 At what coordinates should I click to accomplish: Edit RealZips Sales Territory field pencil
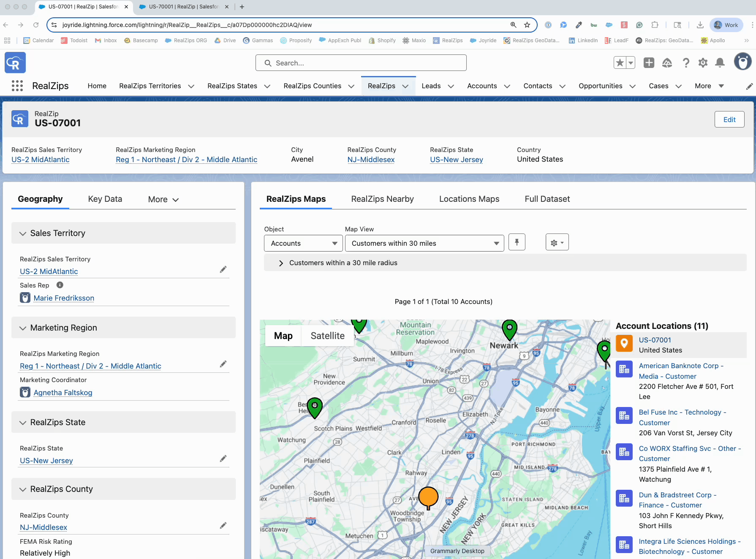223,269
